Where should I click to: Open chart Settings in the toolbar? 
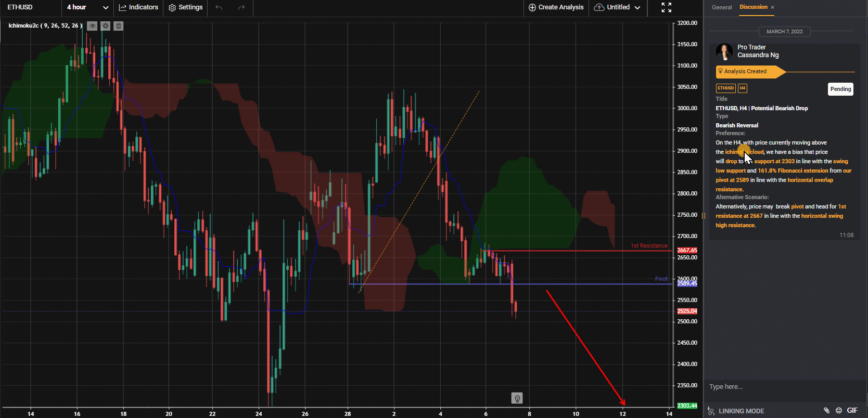click(x=186, y=7)
